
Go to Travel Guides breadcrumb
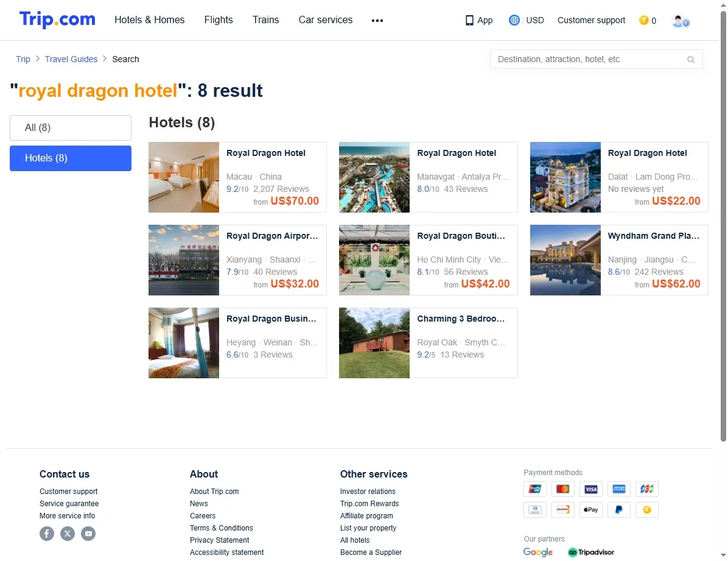click(71, 59)
